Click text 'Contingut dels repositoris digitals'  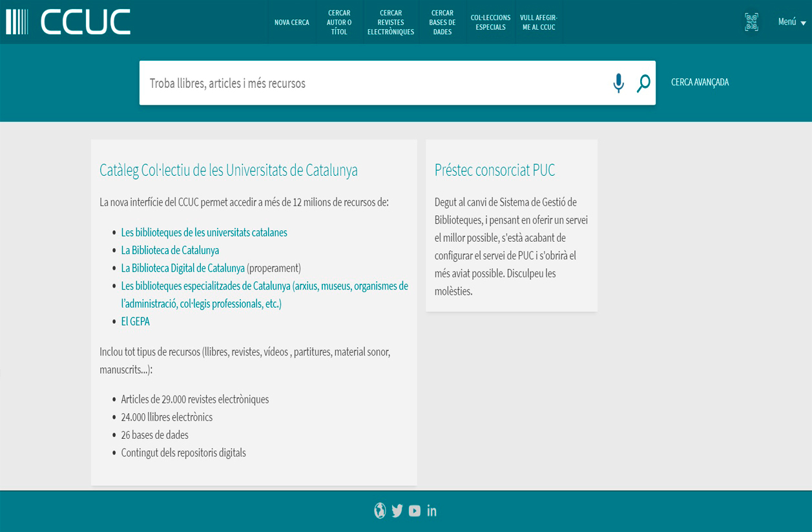click(183, 452)
